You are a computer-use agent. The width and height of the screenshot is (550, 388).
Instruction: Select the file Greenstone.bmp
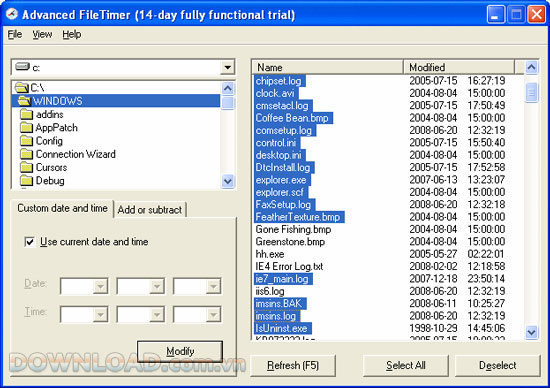tap(290, 242)
